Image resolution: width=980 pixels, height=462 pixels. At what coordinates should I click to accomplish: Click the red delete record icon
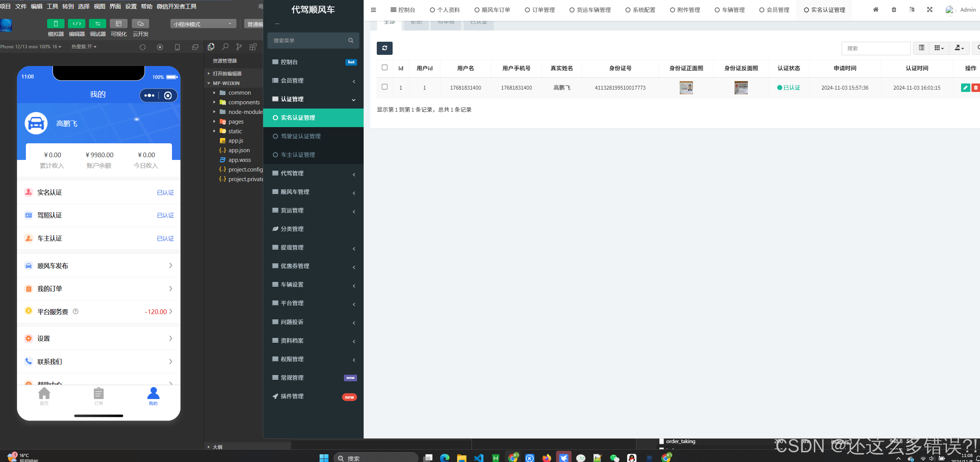click(975, 88)
